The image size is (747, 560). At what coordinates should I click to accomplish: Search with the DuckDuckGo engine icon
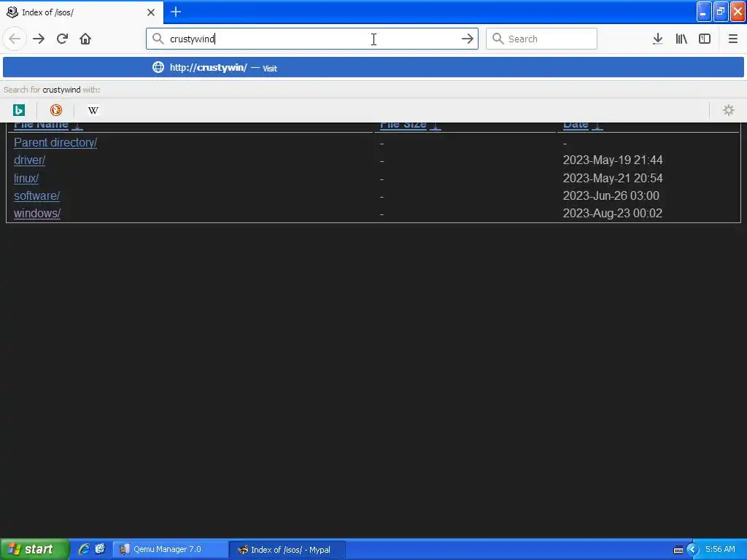[x=55, y=110]
